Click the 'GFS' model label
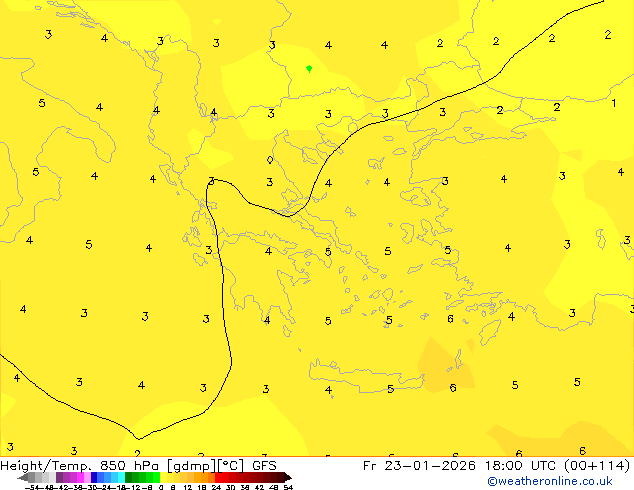Image resolution: width=634 pixels, height=490 pixels. click(x=264, y=466)
